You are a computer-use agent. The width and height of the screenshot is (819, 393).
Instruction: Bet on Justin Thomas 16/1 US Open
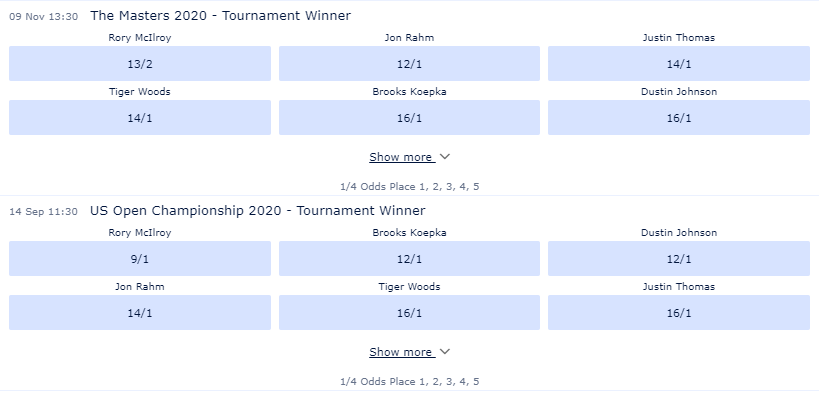point(678,313)
